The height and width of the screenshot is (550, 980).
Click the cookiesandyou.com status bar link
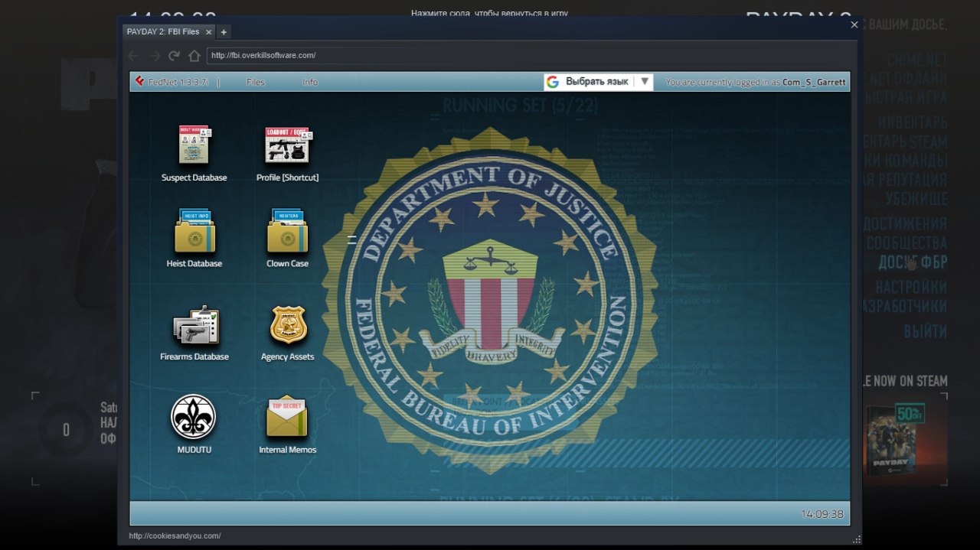(x=175, y=536)
